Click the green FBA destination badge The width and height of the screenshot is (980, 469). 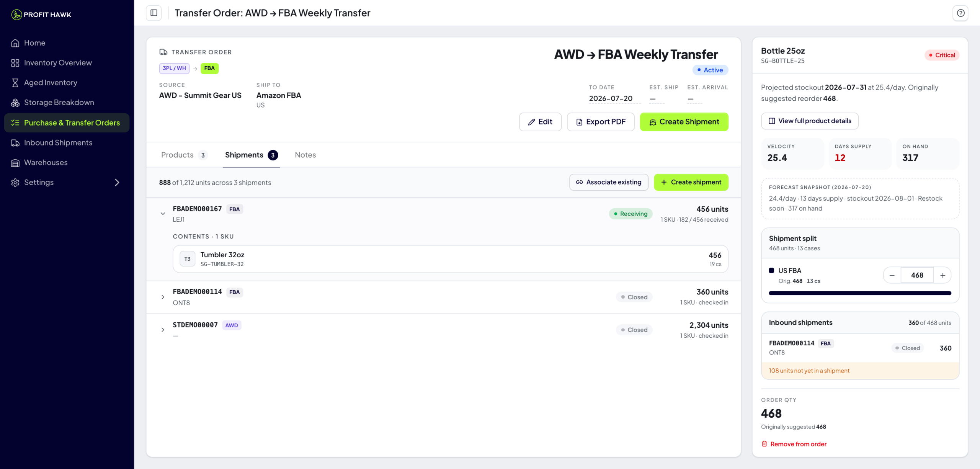tap(209, 68)
